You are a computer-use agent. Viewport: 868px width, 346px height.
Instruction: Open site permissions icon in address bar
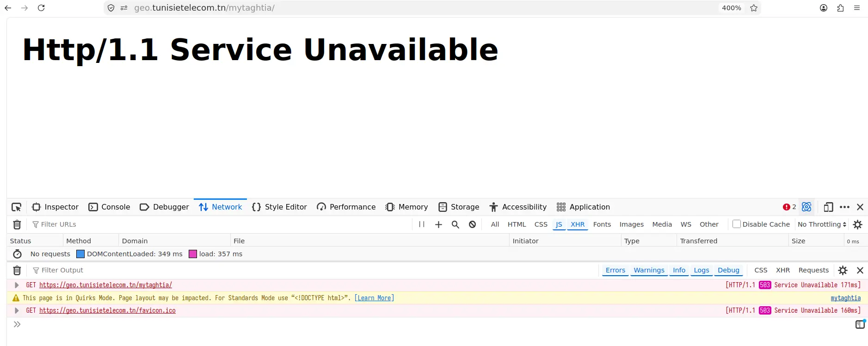point(124,8)
